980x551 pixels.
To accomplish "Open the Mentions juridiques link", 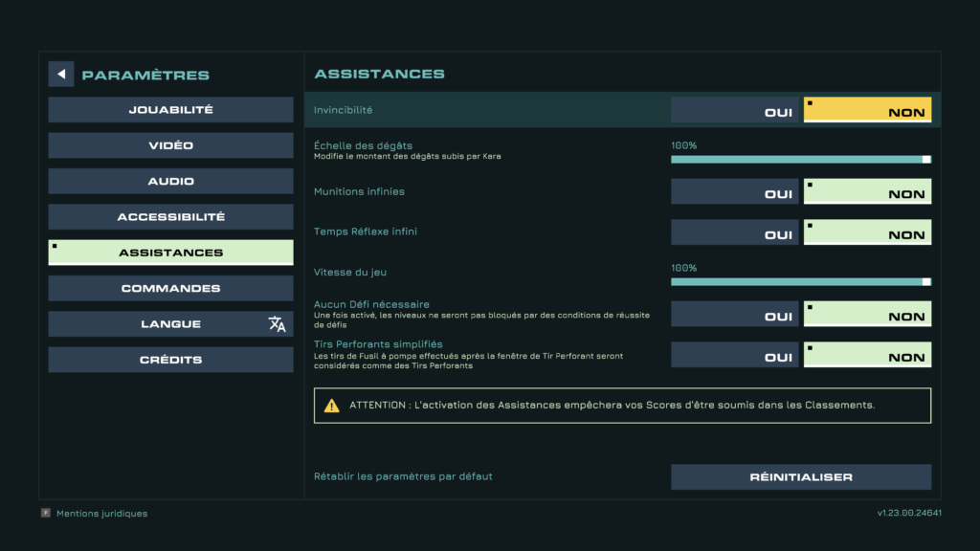I will tap(101, 514).
